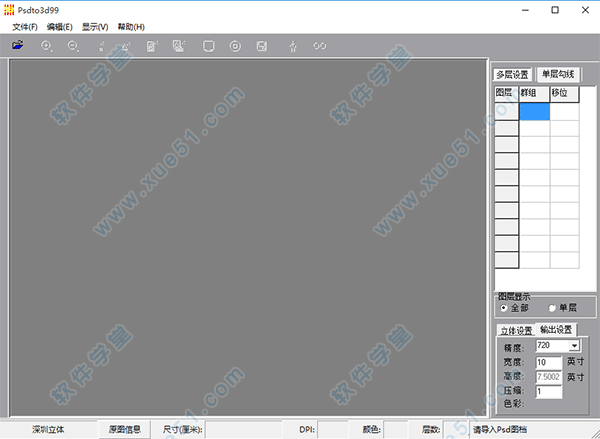Select the small dropper-like toolbar icon

[x=101, y=46]
